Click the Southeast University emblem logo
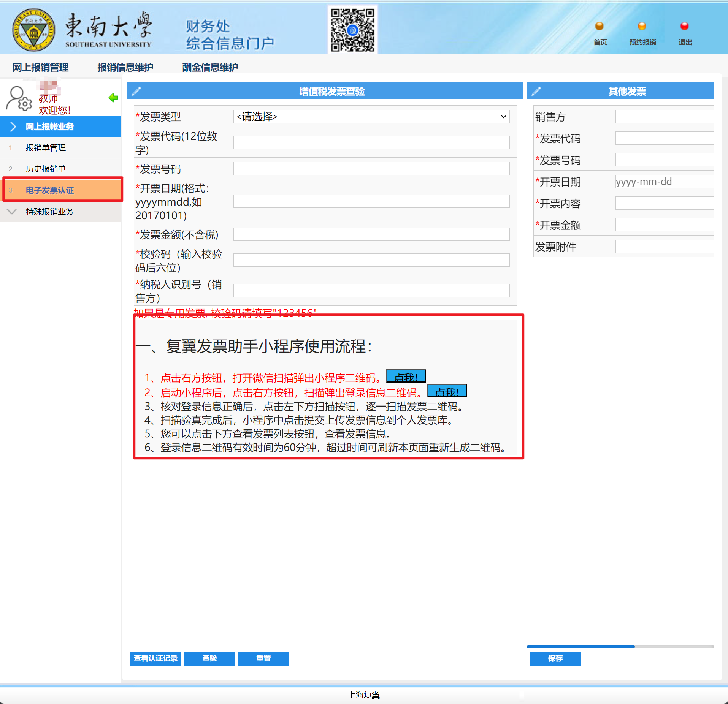This screenshot has width=728, height=704. (x=33, y=30)
